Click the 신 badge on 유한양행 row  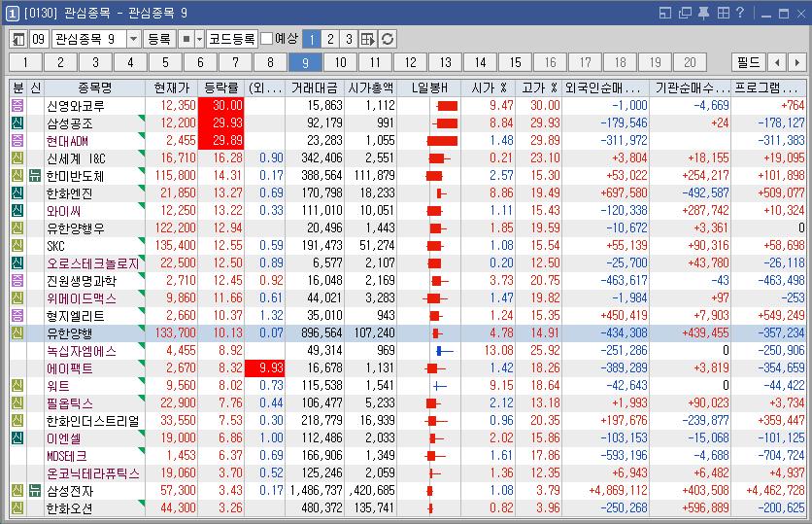17,332
